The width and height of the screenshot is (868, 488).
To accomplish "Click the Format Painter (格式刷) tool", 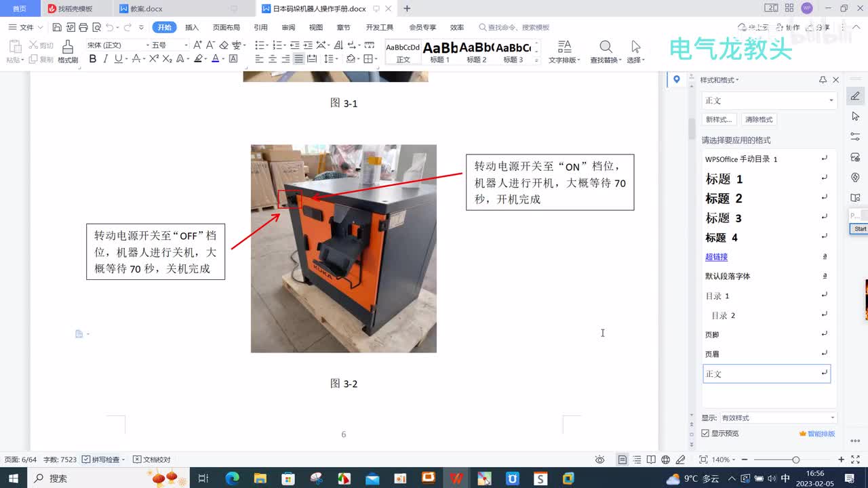I will tap(68, 52).
